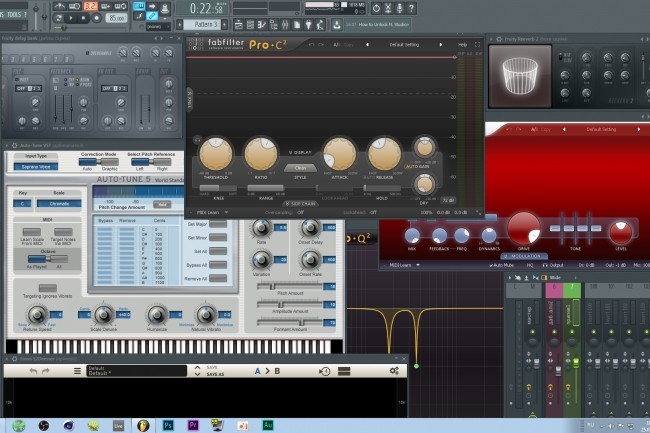
Task: Open settings gears icon in bottom plugin
Action: pos(394,371)
